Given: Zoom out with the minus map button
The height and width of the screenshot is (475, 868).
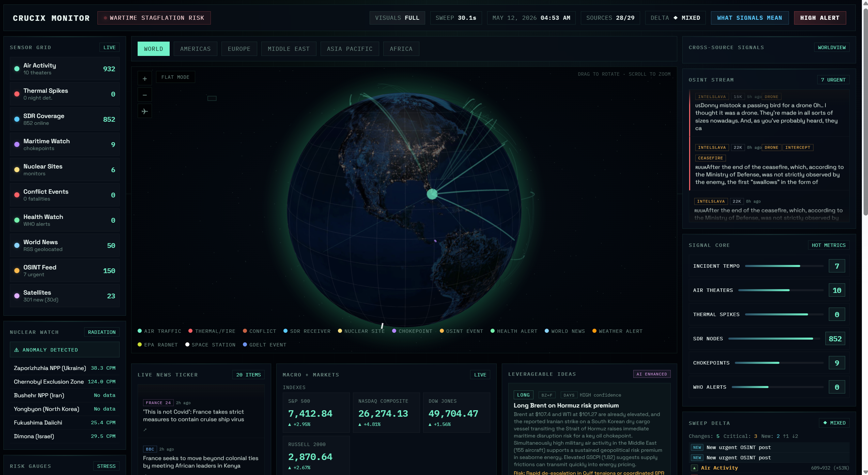Looking at the screenshot, I should click(x=145, y=95).
